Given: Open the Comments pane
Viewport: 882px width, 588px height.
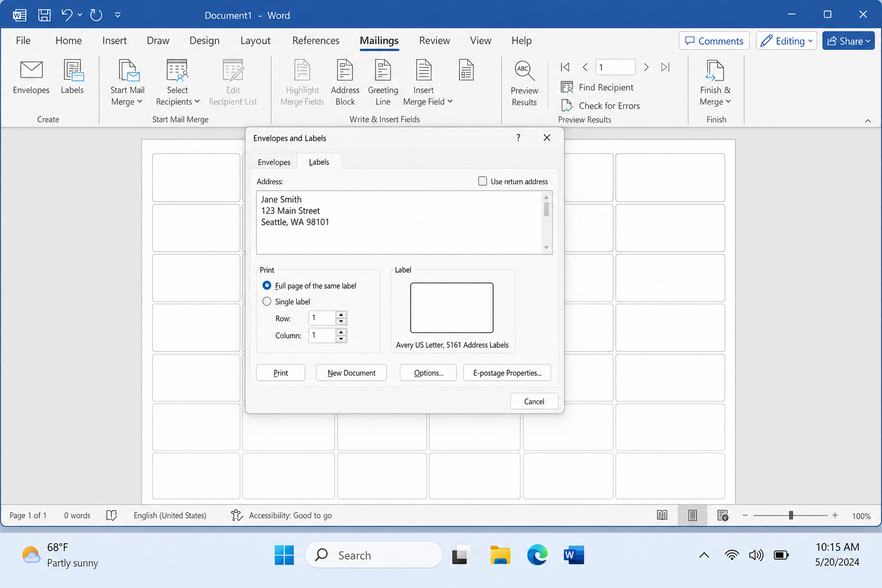Looking at the screenshot, I should pos(714,41).
